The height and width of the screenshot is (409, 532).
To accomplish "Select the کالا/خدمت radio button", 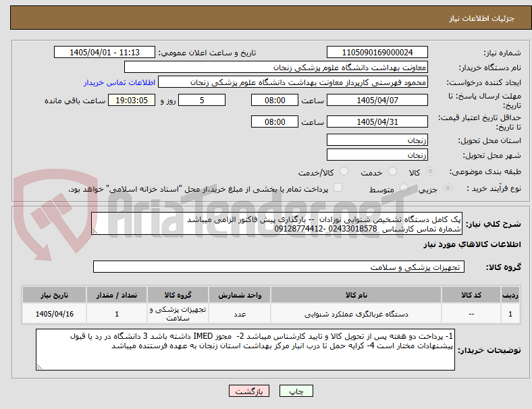I will click(344, 171).
